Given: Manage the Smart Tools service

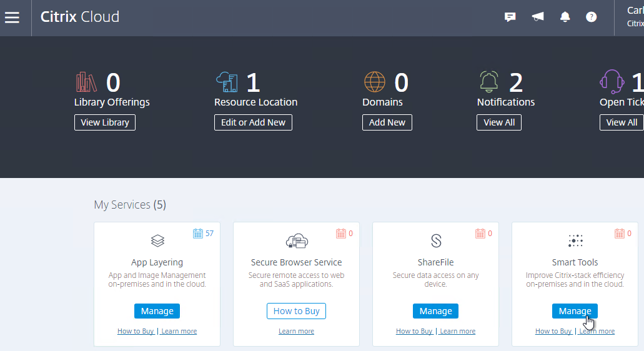Looking at the screenshot, I should click(x=575, y=311).
